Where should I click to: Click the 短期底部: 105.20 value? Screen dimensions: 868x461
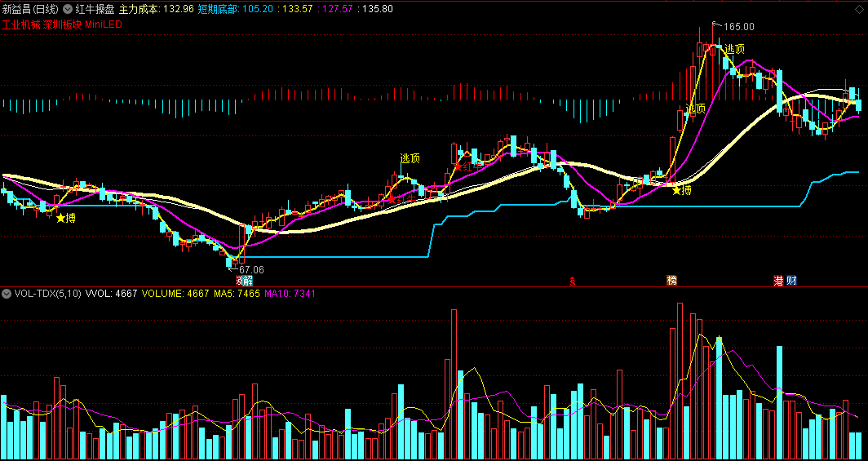point(236,9)
